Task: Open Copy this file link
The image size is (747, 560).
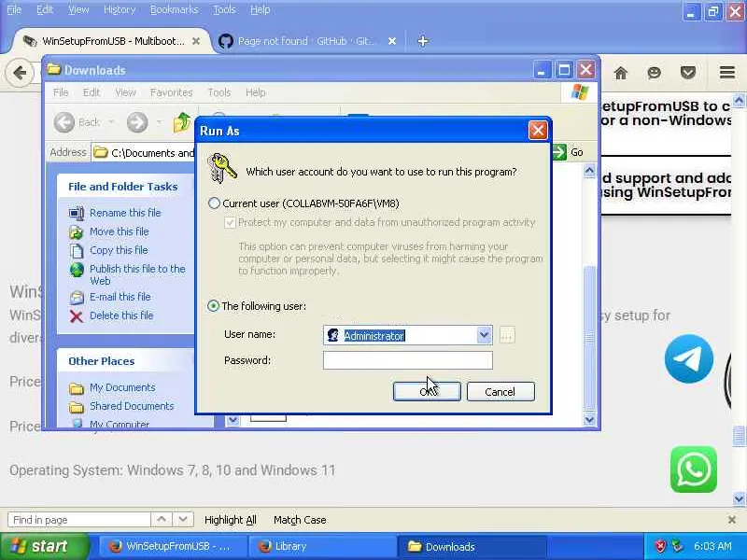Action: tap(120, 250)
